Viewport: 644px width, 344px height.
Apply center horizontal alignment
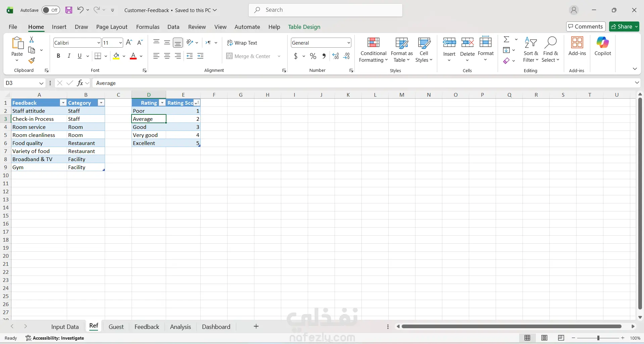(x=167, y=56)
